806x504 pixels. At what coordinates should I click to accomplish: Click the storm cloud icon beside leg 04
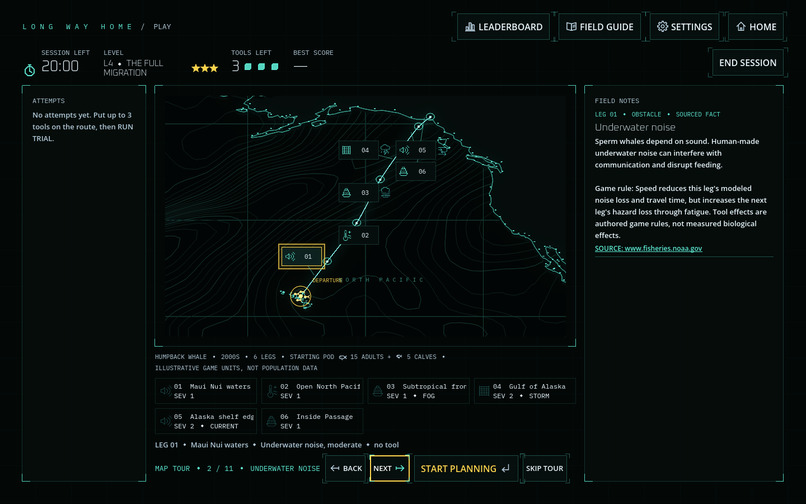pyautogui.click(x=385, y=150)
